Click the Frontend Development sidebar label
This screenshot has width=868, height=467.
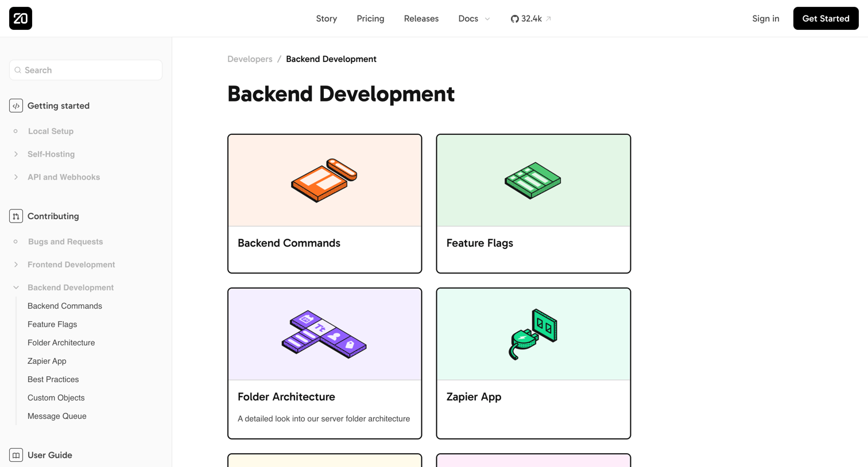tap(71, 264)
